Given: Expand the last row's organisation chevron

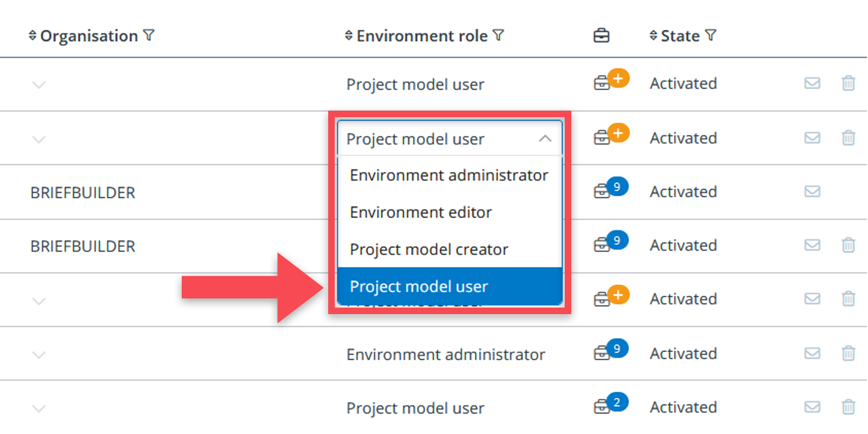Looking at the screenshot, I should pos(39,409).
